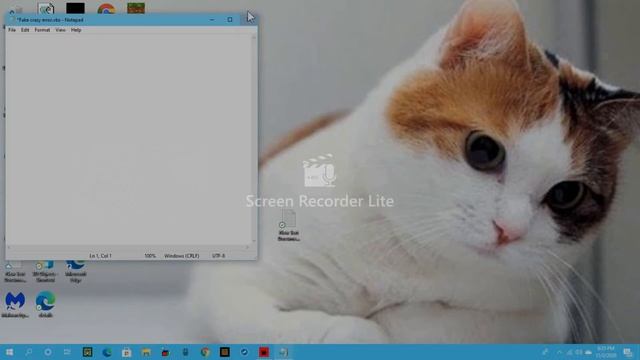Select the Minecraft grass block desktop icon
The width and height of the screenshot is (640, 360).
tap(136, 8)
